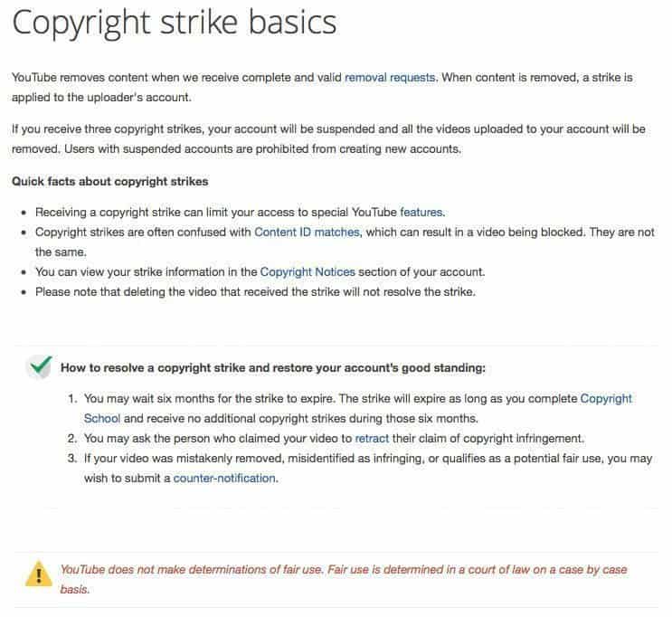Screen dimensions: 672x617
Task: Open the "counter-notification" link
Action: (x=224, y=478)
